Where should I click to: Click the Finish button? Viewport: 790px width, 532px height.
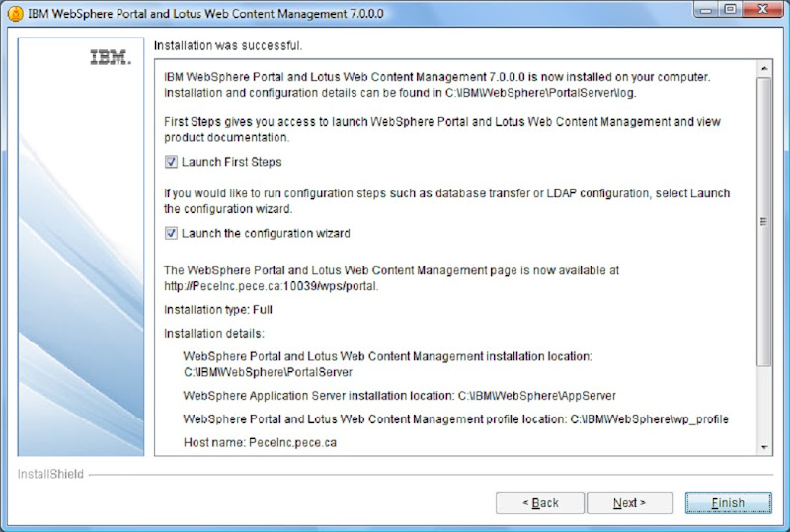coord(728,502)
